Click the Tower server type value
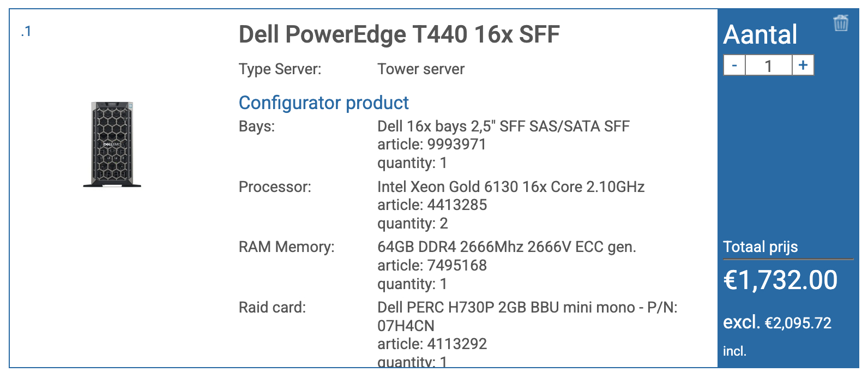This screenshot has height=372, width=868. click(x=421, y=69)
